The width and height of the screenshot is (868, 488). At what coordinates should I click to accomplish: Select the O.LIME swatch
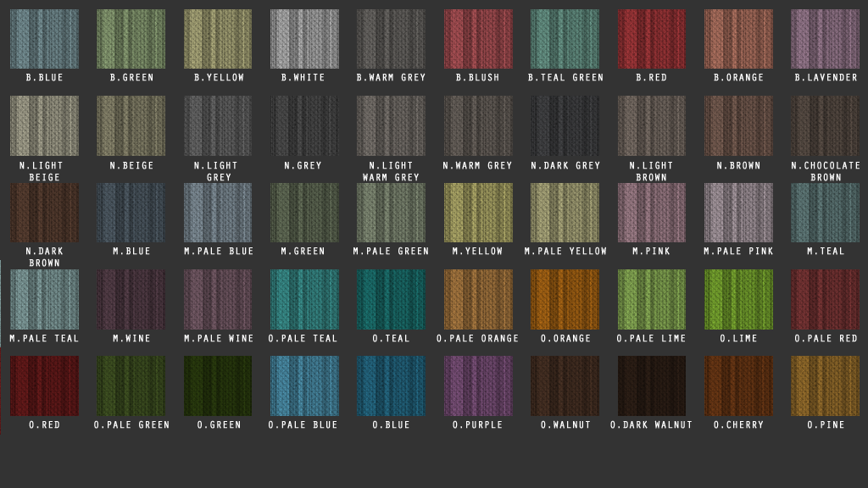738,299
